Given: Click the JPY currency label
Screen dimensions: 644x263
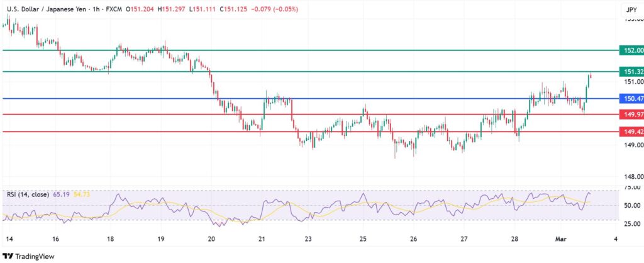Looking at the screenshot, I should point(631,9).
